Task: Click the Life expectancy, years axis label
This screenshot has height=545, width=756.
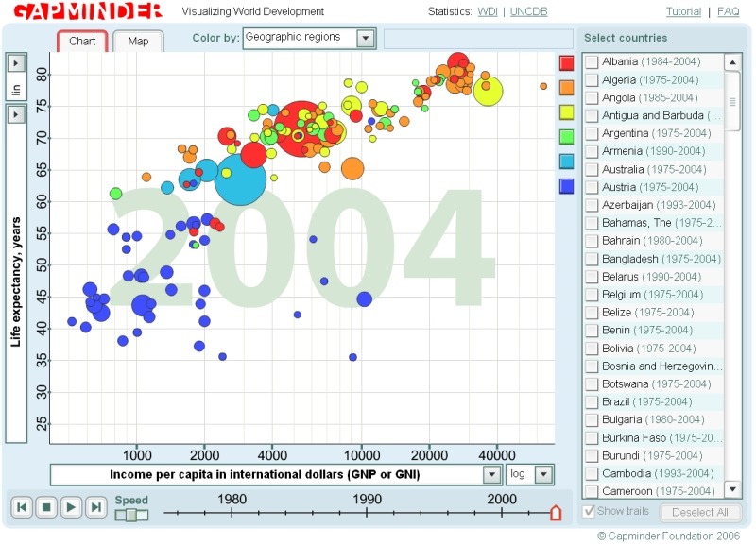Action: (16, 282)
